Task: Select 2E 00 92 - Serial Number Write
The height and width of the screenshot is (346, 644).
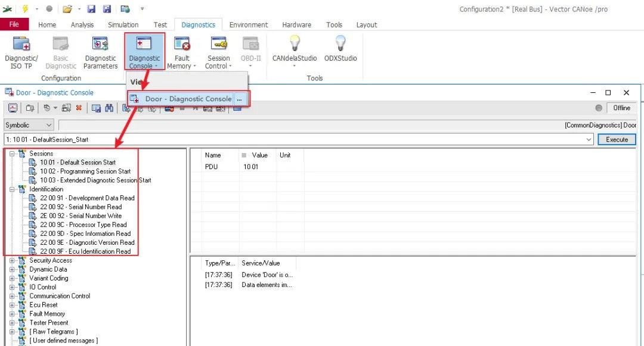Action: (81, 216)
